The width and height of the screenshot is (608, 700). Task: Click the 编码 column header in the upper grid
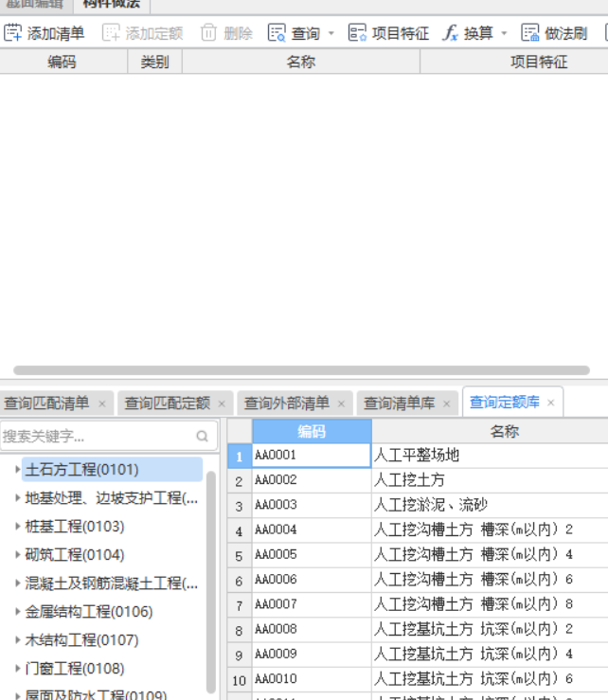click(63, 62)
